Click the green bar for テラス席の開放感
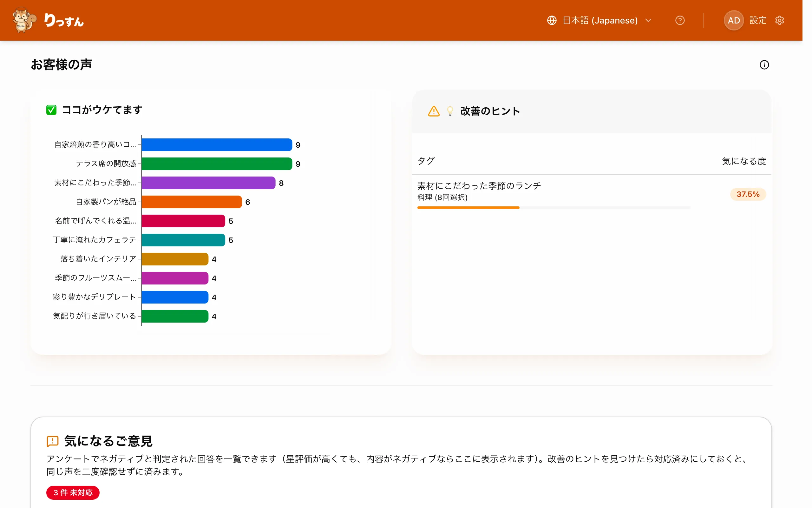 click(217, 164)
